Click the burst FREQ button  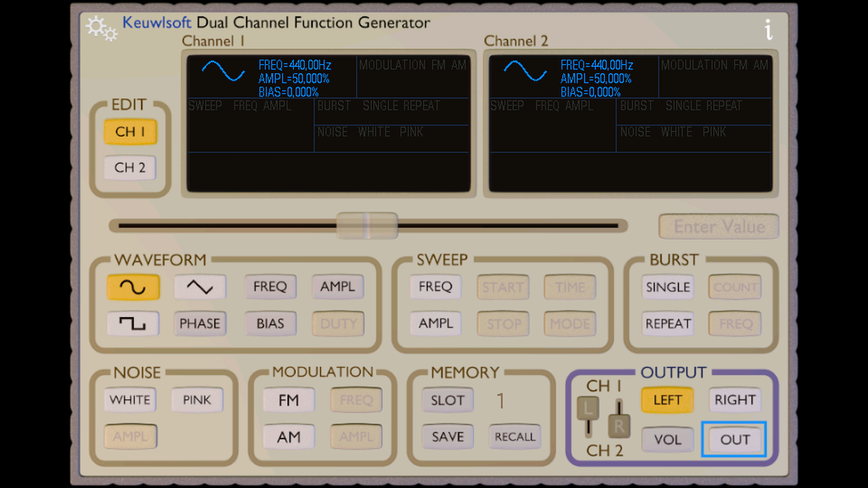point(735,324)
